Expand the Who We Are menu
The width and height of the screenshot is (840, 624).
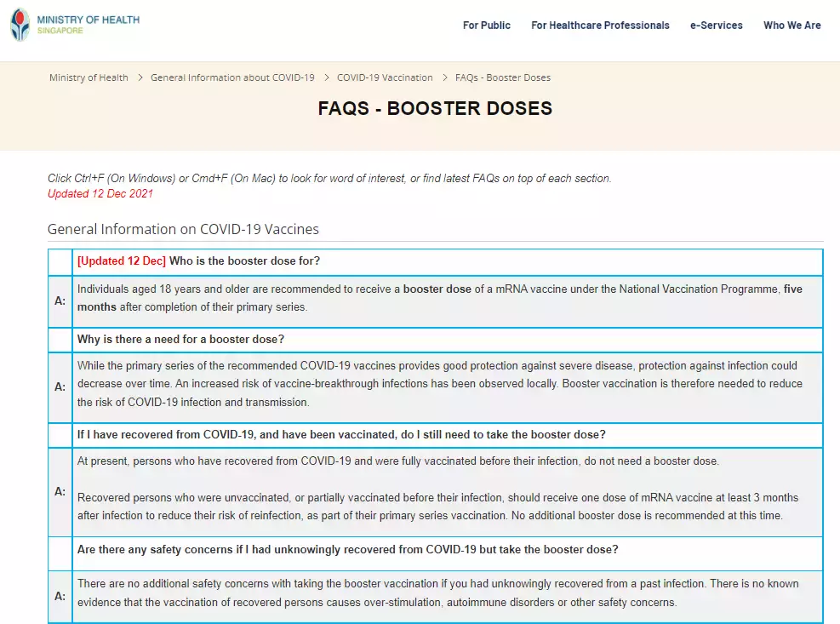coord(791,26)
